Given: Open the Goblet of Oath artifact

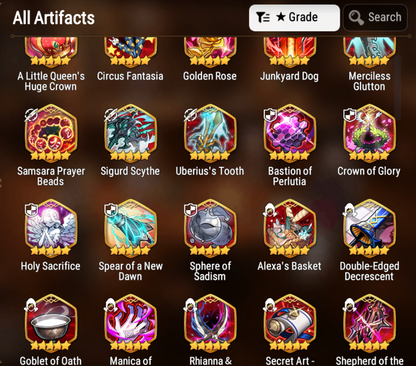Looking at the screenshot, I should tap(51, 323).
